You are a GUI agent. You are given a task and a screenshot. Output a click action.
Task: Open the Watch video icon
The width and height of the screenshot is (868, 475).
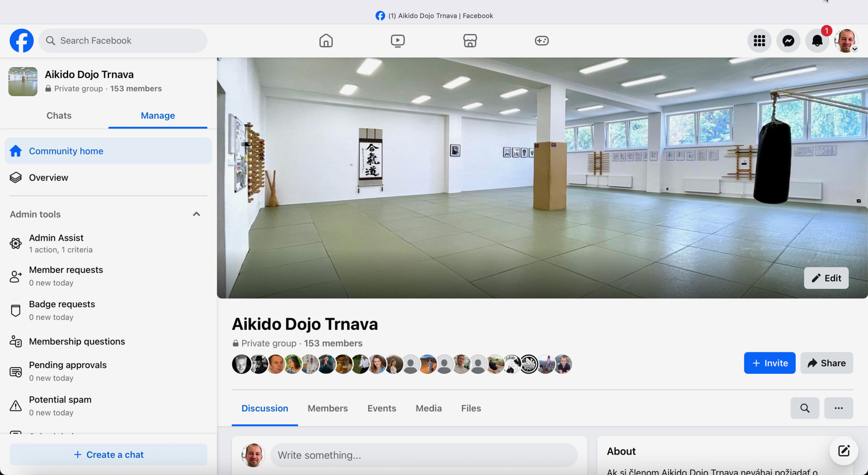coord(398,41)
